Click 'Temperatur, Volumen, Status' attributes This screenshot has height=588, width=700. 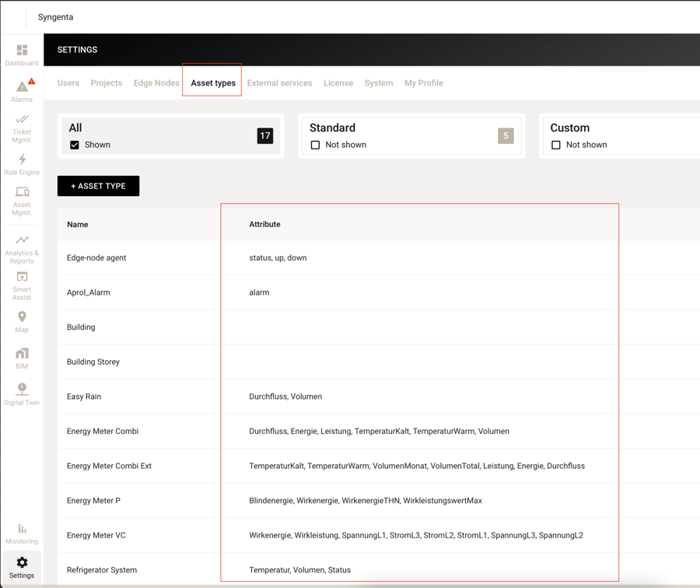click(x=299, y=569)
